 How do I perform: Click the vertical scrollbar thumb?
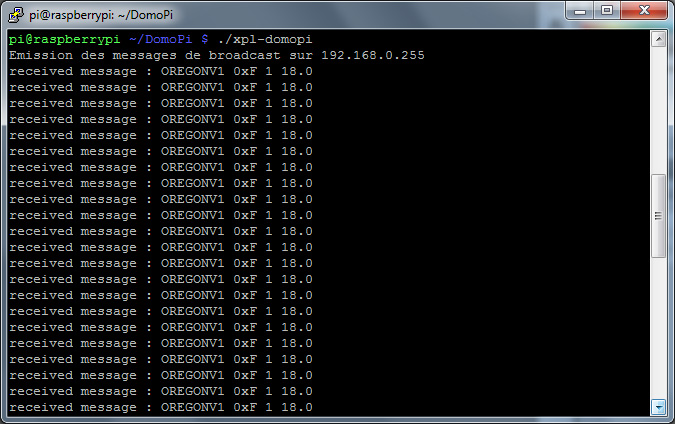tap(658, 216)
